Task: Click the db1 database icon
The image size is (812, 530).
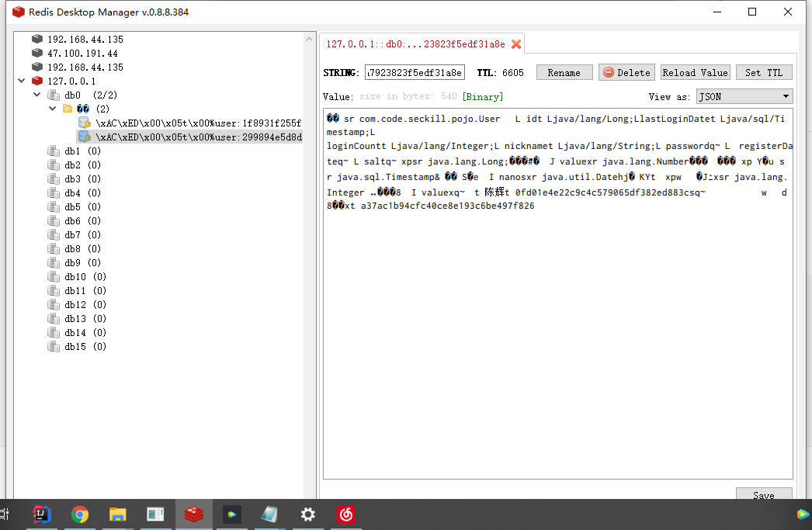Action: coord(54,151)
